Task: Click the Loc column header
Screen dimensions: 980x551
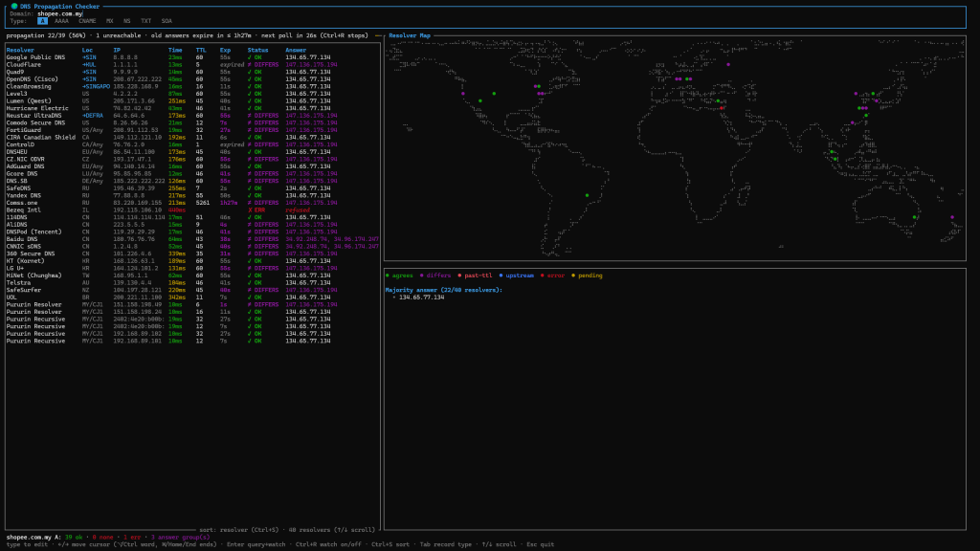Action: click(87, 50)
